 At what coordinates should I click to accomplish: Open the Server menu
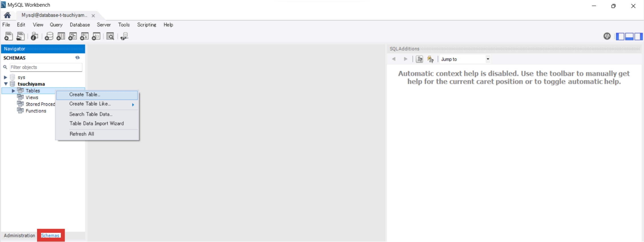pos(104,25)
